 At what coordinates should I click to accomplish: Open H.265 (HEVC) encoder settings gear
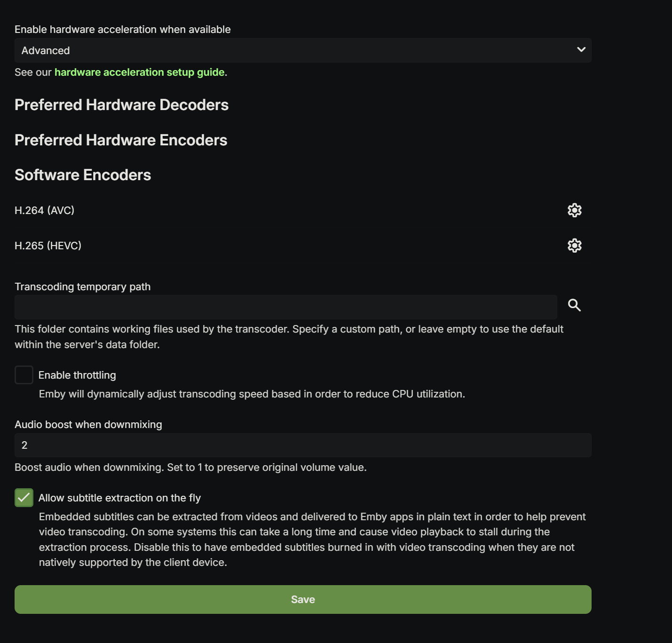574,246
